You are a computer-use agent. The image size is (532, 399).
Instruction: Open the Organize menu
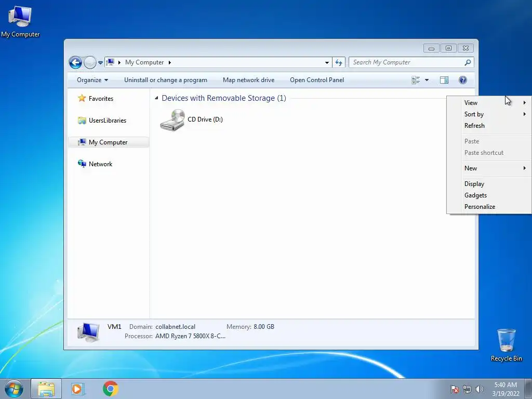[x=92, y=80]
